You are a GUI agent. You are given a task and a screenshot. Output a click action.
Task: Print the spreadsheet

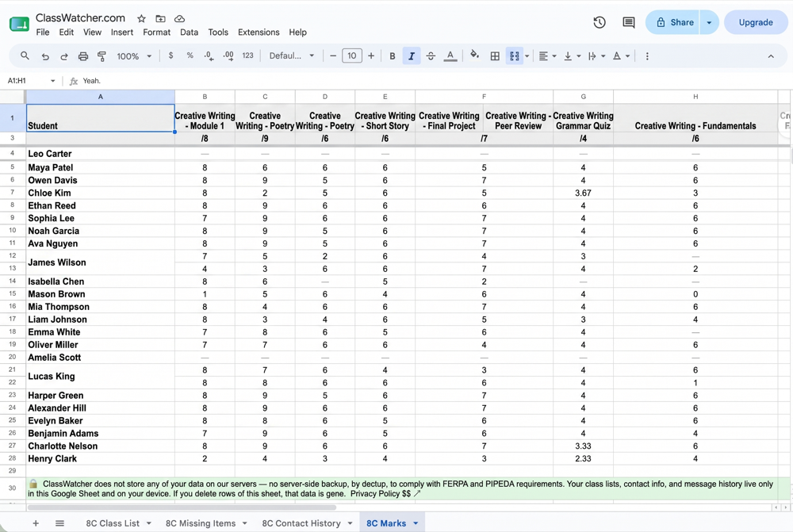point(83,56)
